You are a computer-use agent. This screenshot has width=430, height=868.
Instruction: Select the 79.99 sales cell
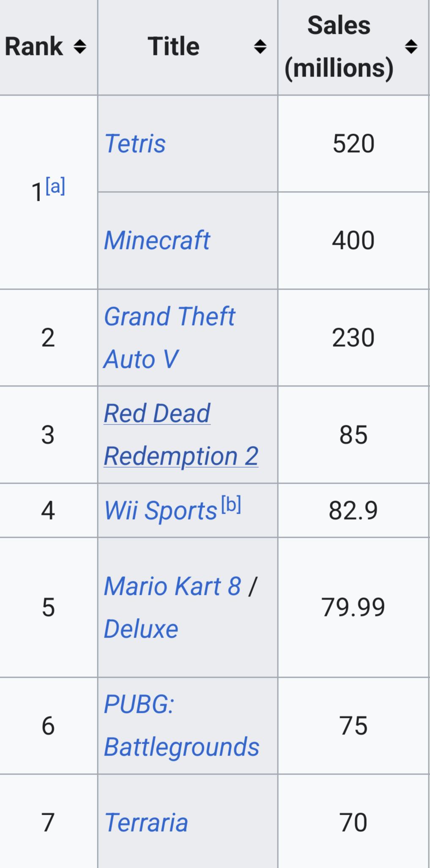click(353, 607)
